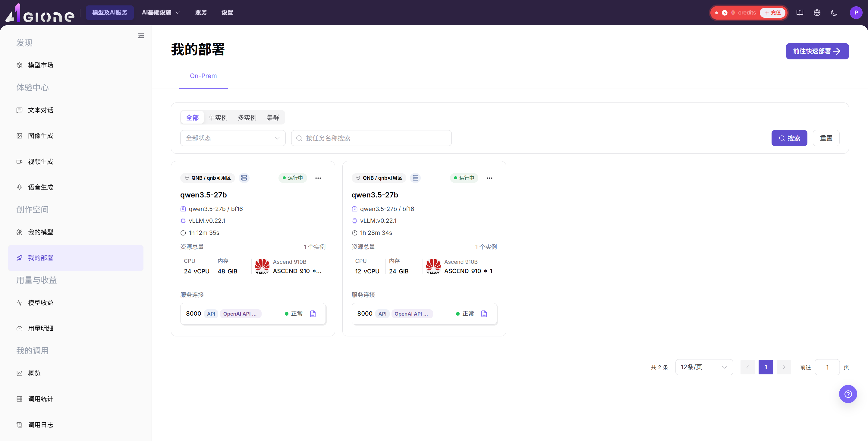Screen dimensions: 868x441
Task: Click 运行中 status on second card
Action: click(464, 178)
